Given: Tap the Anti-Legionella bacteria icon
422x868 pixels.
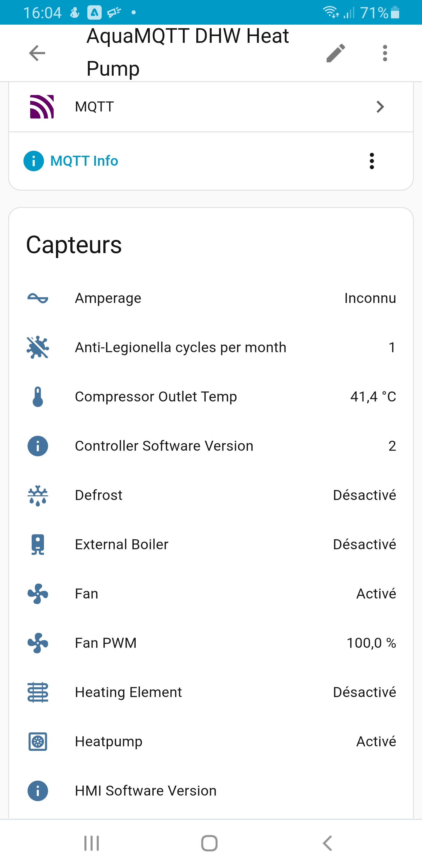Looking at the screenshot, I should (38, 347).
